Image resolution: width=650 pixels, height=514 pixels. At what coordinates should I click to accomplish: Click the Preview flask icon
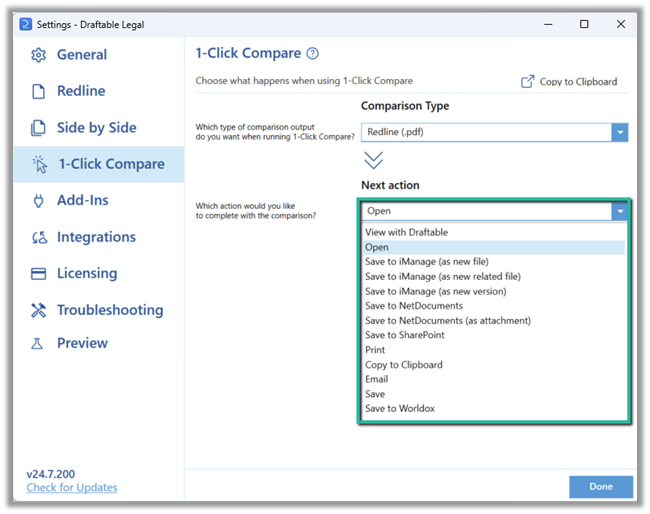(x=37, y=343)
